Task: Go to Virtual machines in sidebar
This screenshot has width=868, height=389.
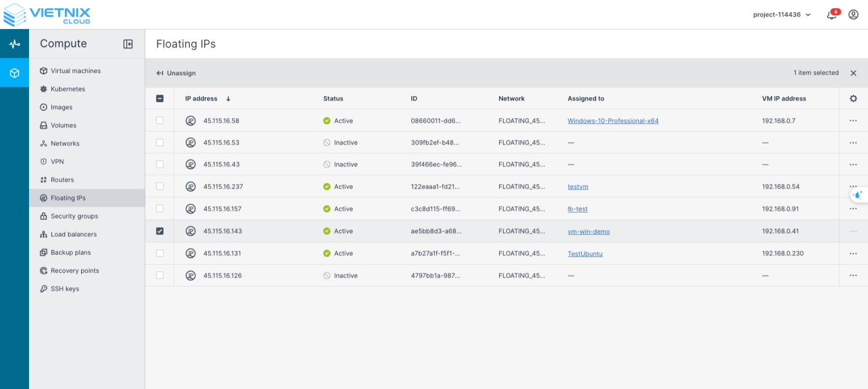Action: (x=75, y=71)
